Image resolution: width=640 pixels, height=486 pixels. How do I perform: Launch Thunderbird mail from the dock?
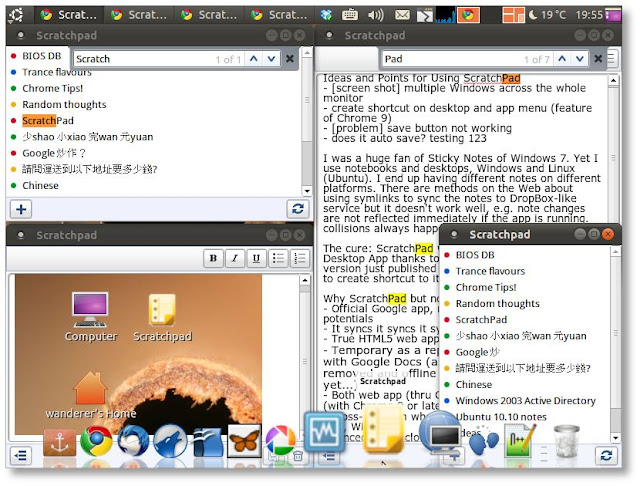pos(133,441)
